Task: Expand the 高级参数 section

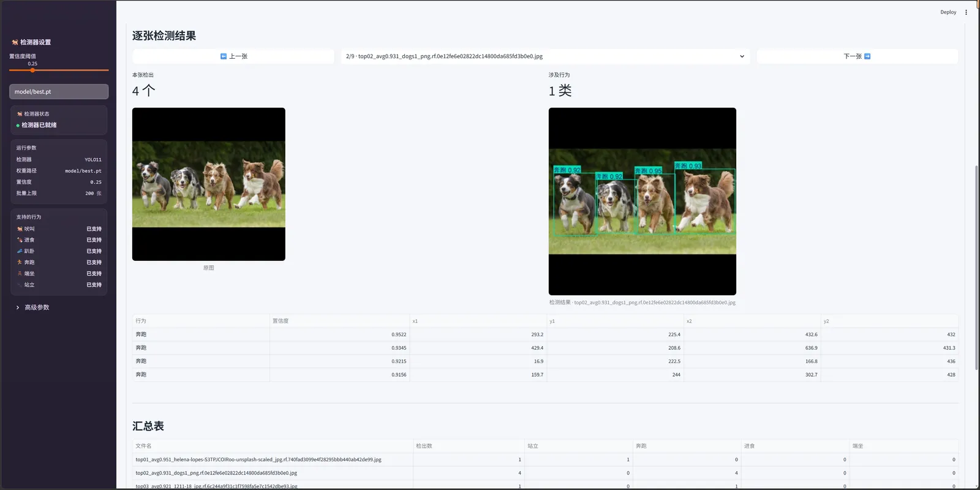Action: [32, 307]
